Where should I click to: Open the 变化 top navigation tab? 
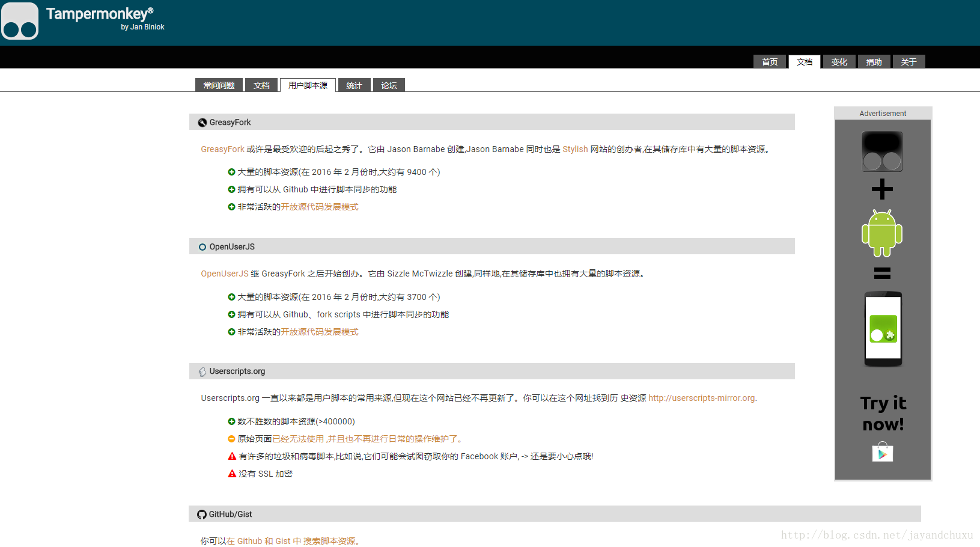[x=839, y=62]
